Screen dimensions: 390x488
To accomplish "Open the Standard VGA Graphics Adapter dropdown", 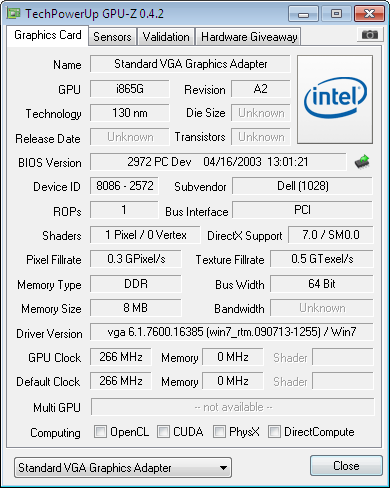I will (123, 468).
